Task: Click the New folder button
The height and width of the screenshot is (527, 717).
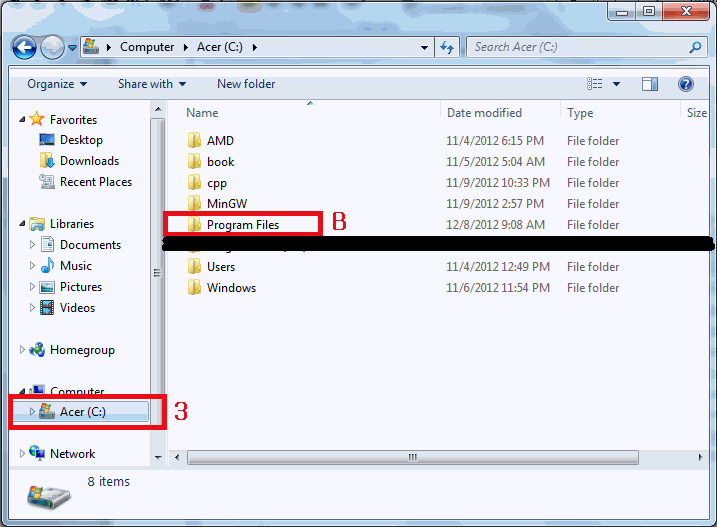Action: 246,84
